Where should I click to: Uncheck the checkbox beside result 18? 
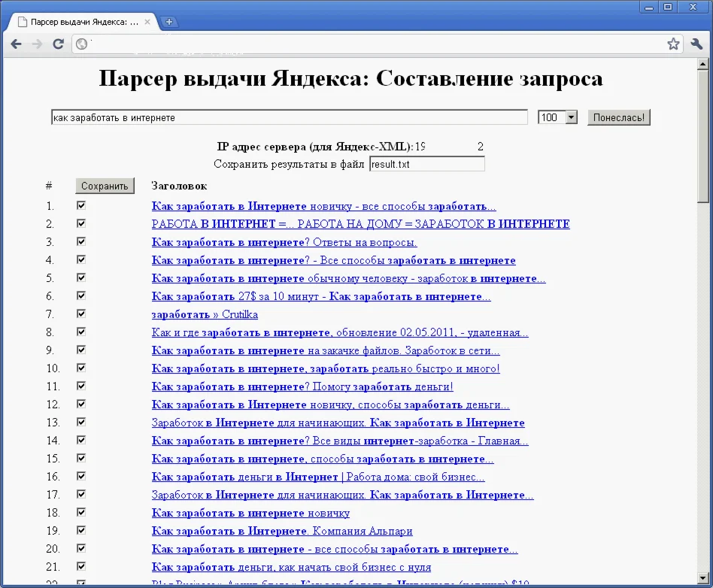[80, 512]
